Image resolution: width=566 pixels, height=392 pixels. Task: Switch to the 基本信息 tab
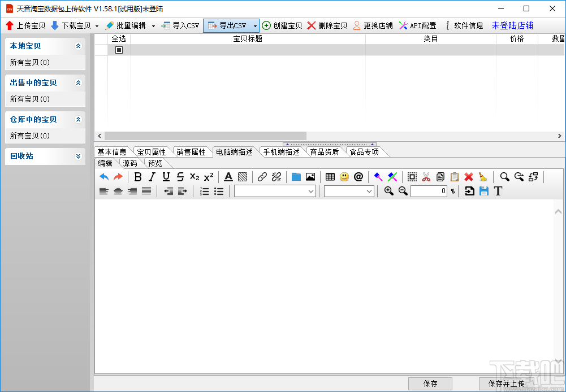(112, 152)
